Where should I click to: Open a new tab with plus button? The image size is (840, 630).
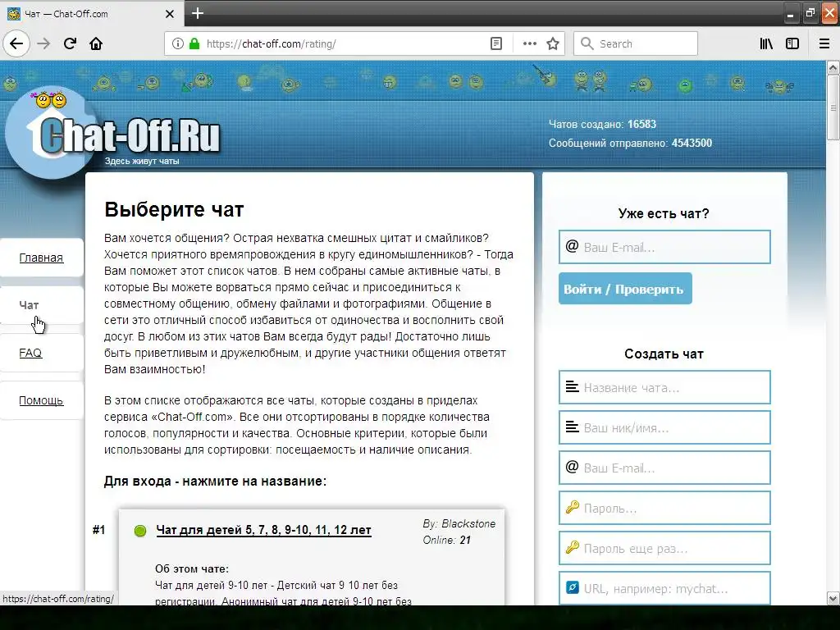(198, 13)
